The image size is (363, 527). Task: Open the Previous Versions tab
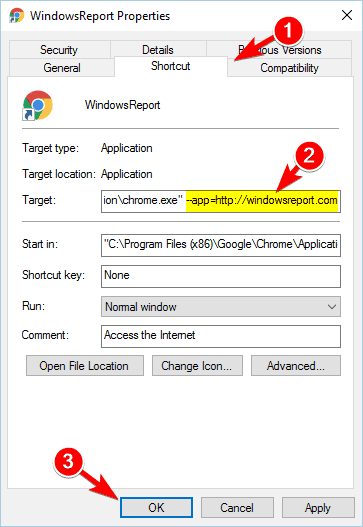[x=279, y=50]
